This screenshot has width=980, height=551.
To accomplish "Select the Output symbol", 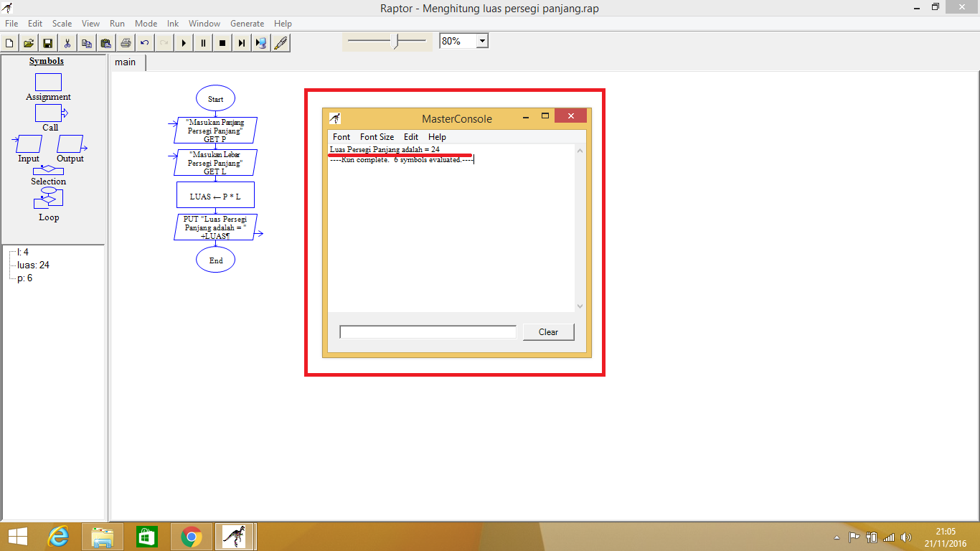I will coord(70,143).
